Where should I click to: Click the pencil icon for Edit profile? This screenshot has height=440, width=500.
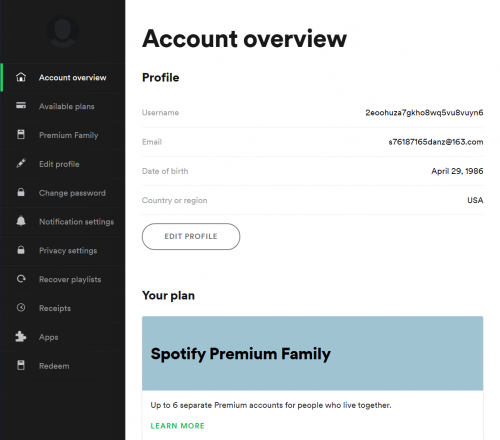pos(21,163)
